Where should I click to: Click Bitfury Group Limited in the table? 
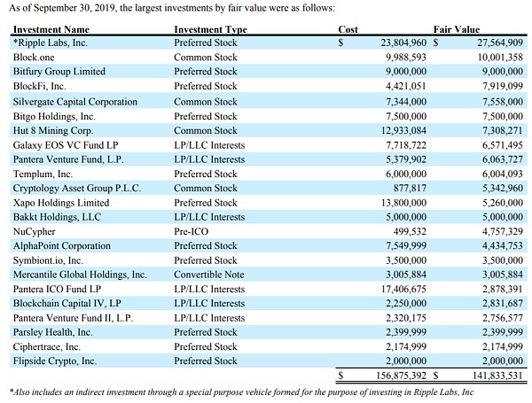(59, 71)
